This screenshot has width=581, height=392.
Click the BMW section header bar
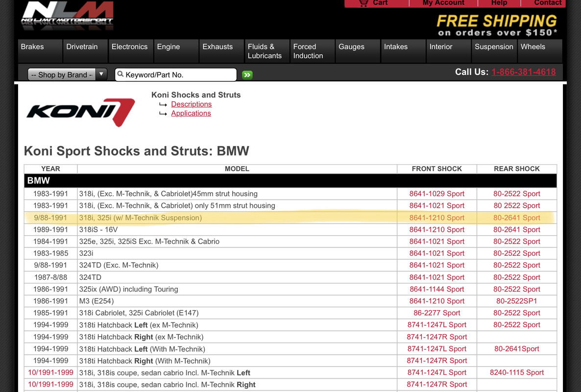(290, 181)
